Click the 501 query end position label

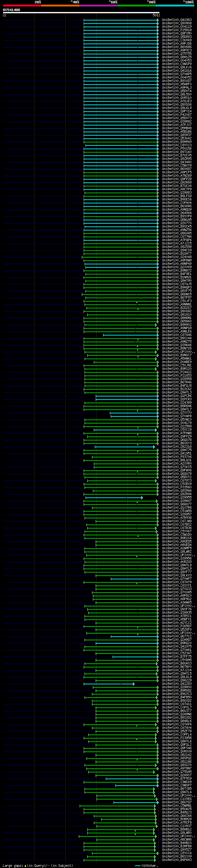click(x=155, y=15)
